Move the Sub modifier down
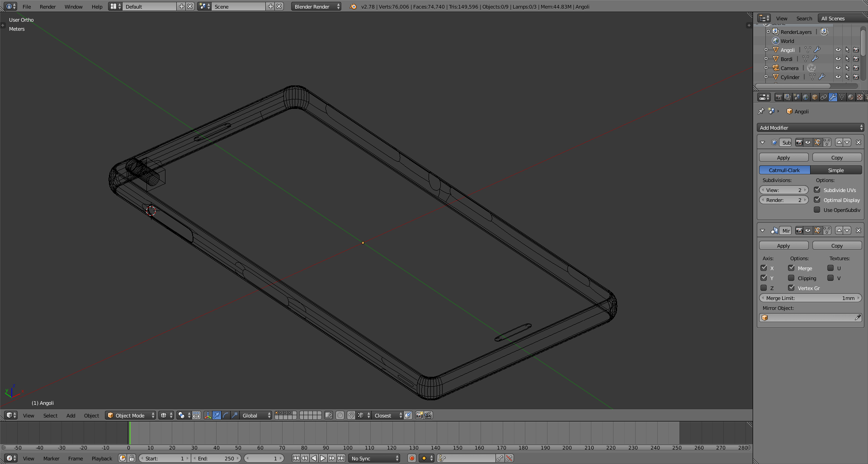The image size is (868, 464). pyautogui.click(x=847, y=142)
